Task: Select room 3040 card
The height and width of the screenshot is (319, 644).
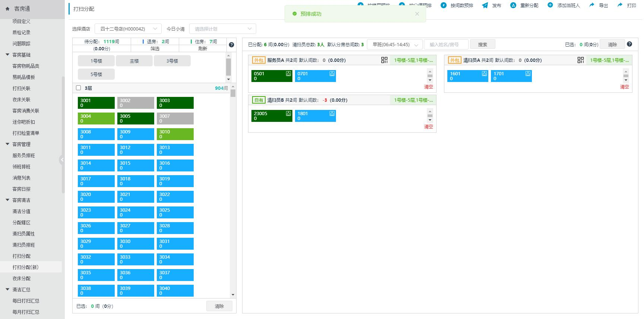Action: point(175,291)
